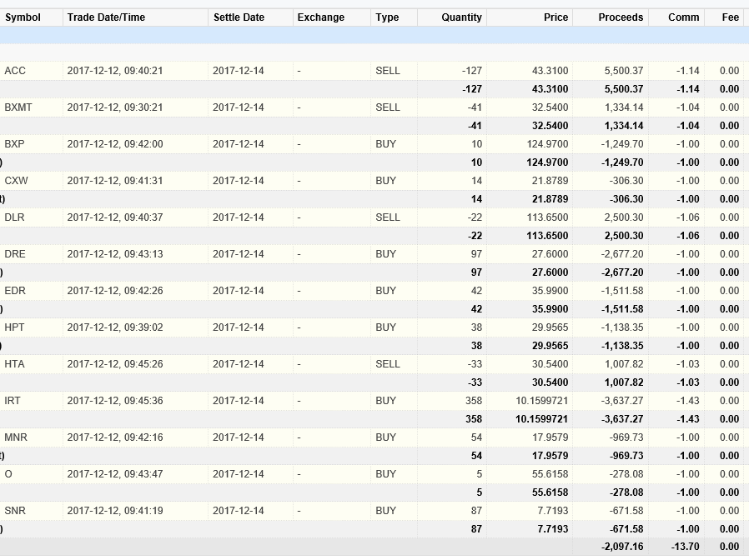
Task: Select the Fee column header
Action: point(730,17)
